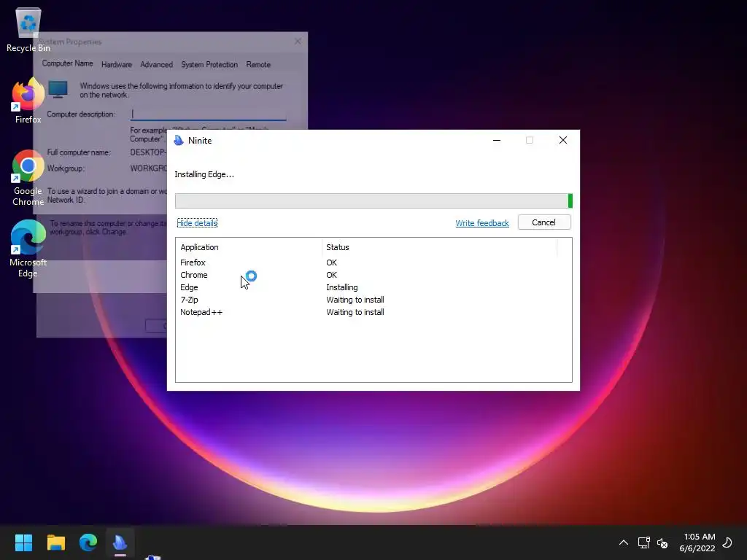Show hidden system tray icons
747x560 pixels.
[623, 542]
